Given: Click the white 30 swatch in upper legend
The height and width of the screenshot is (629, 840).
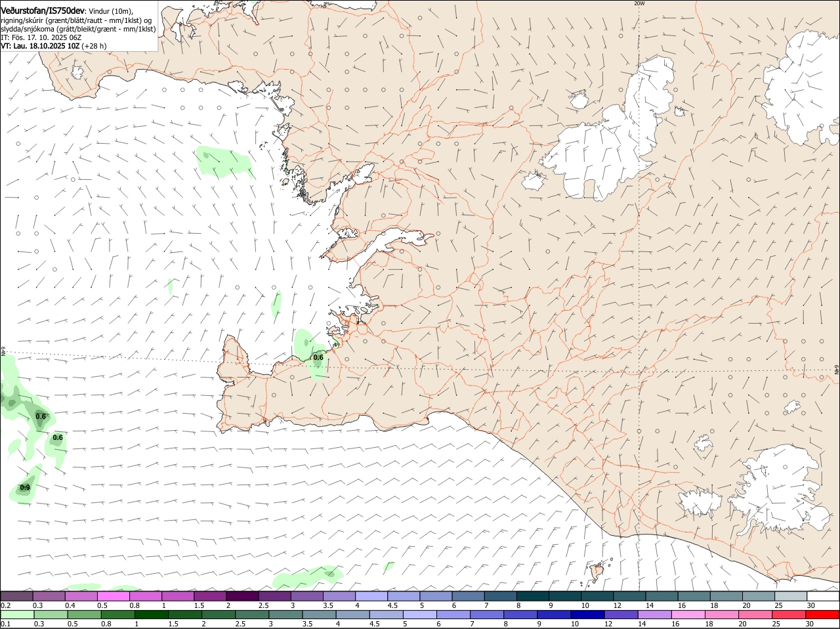Looking at the screenshot, I should [823, 596].
